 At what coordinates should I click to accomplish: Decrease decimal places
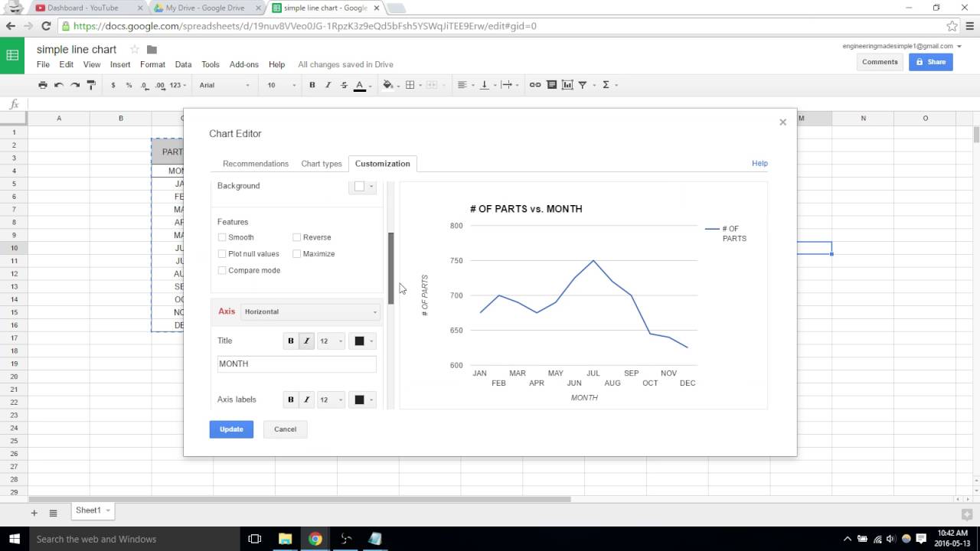144,85
